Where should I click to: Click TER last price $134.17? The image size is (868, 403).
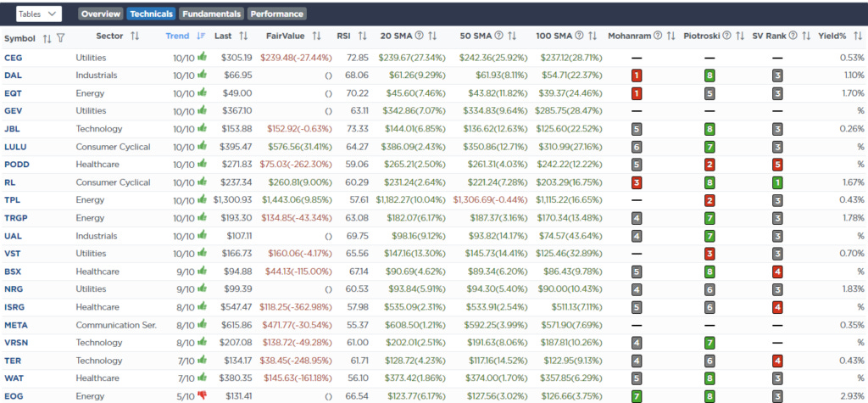point(238,361)
